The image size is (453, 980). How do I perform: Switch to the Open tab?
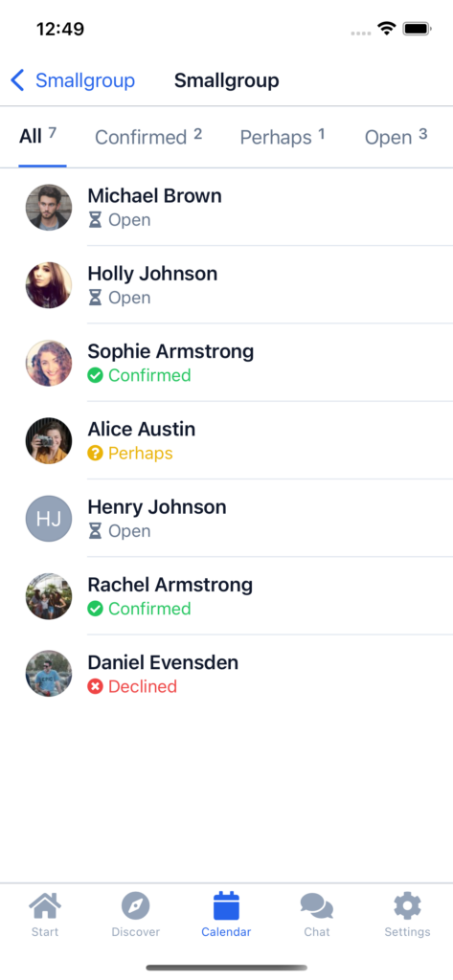(396, 137)
